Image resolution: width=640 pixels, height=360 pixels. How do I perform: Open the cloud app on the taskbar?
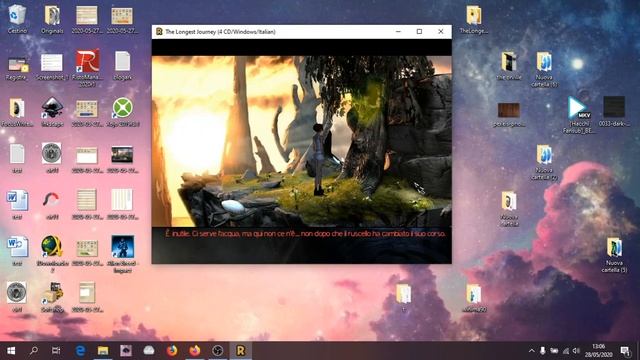click(x=149, y=351)
